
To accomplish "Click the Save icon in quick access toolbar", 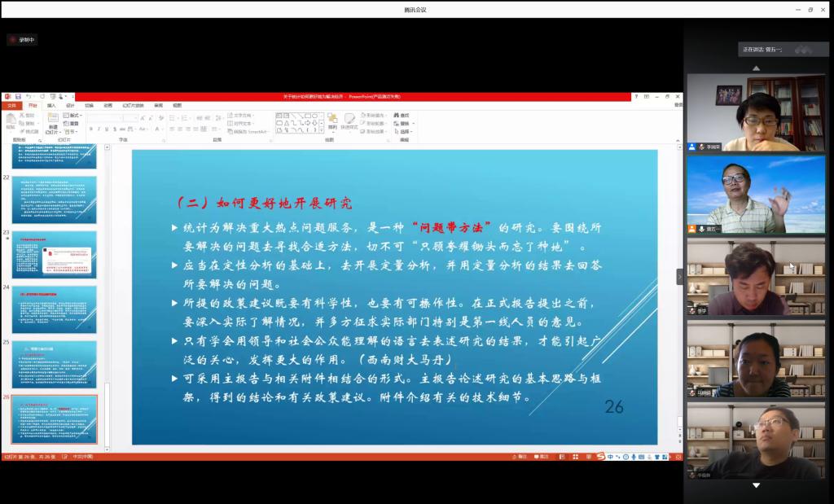I will 17,96.
